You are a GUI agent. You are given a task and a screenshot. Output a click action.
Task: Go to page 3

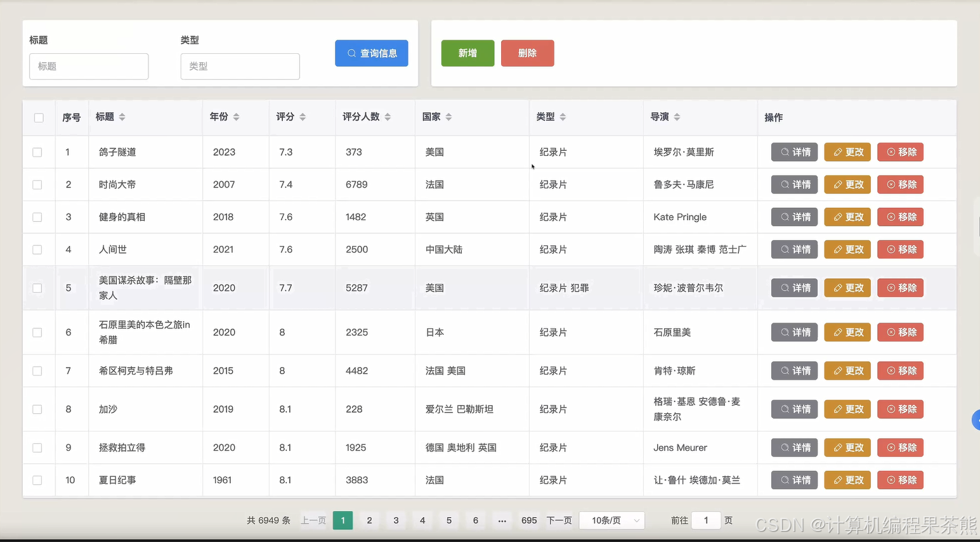click(396, 520)
